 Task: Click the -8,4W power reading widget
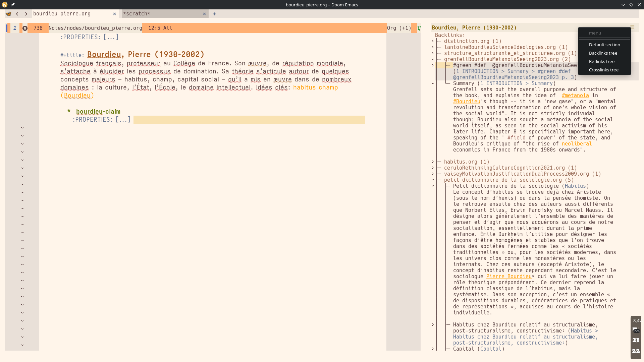[x=636, y=321]
